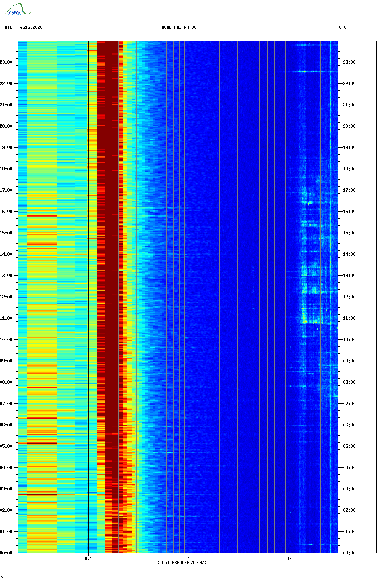Click the 21:00 label on the right axis

[349, 105]
